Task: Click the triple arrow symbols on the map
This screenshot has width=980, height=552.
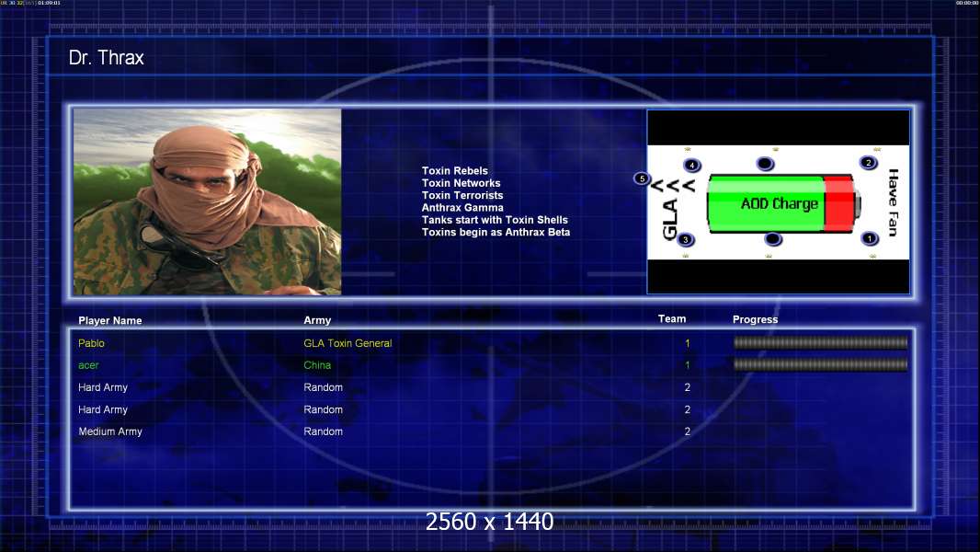Action: point(673,186)
